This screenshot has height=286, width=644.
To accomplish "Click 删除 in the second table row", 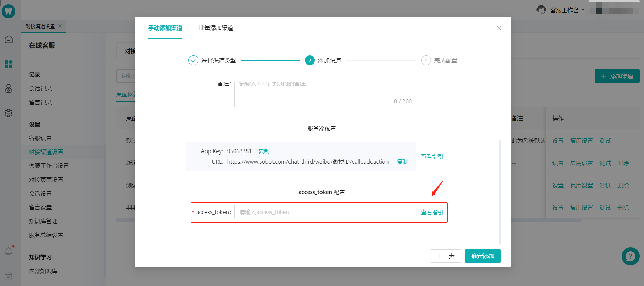I will point(623,163).
